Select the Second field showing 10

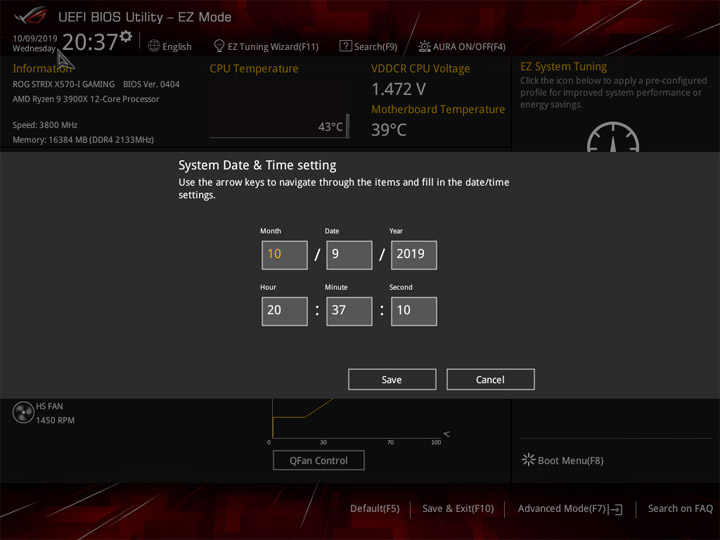click(414, 311)
